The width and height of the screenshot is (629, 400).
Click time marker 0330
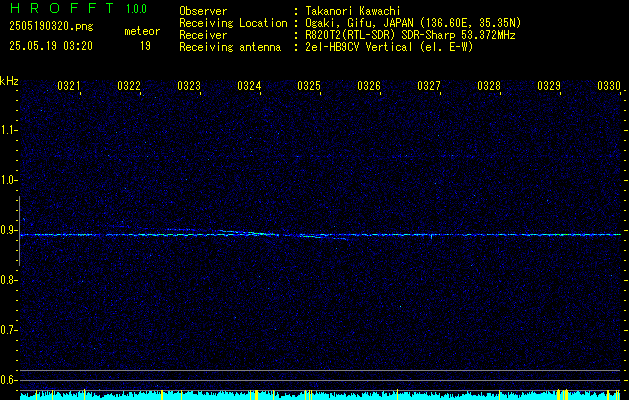point(609,86)
